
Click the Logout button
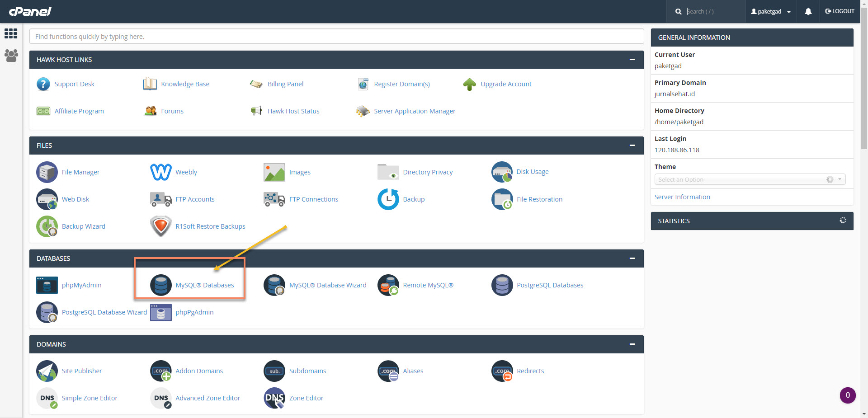point(840,11)
